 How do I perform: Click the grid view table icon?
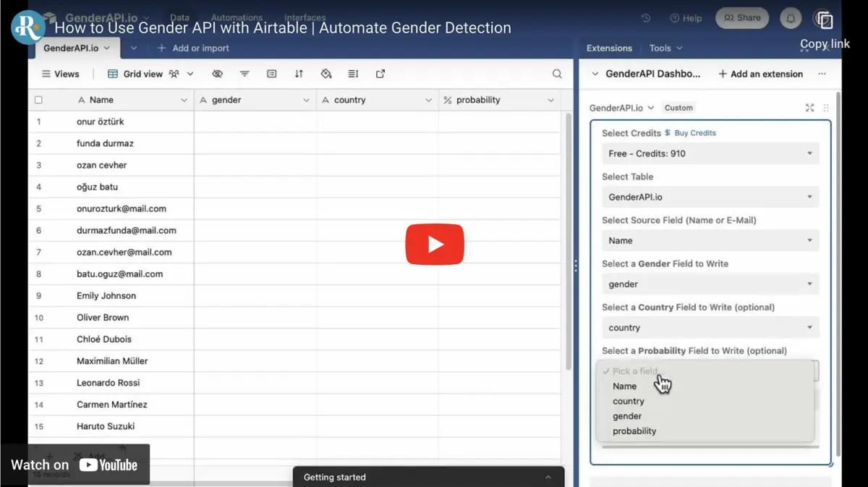tap(113, 74)
